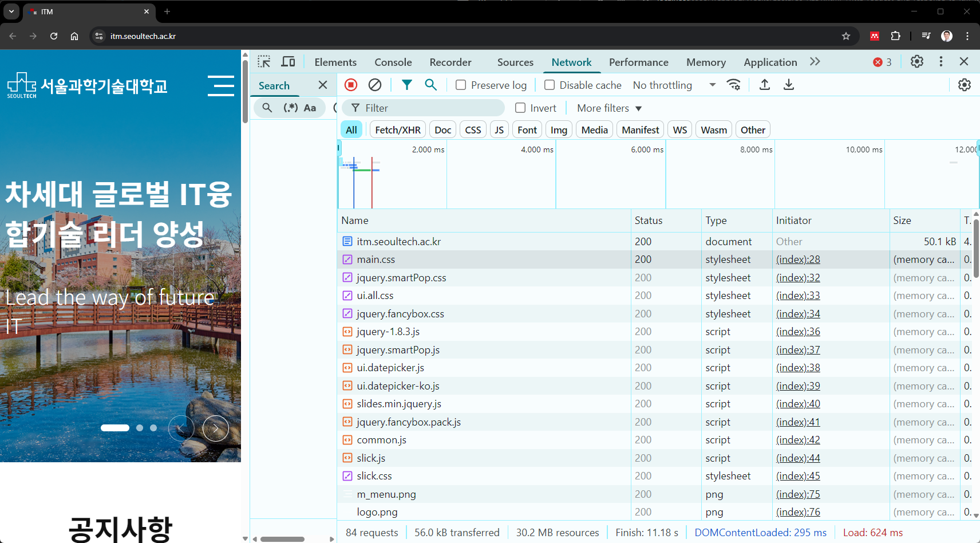Enable the Preserve log checkbox
The width and height of the screenshot is (980, 543).
click(461, 85)
